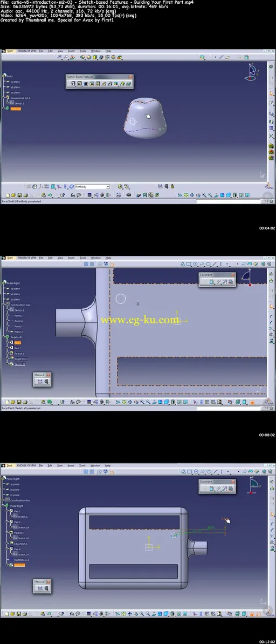Expand Construction Geo node in 00:12:02 frame
The height and width of the screenshot is (644, 276).
(x=3, y=500)
